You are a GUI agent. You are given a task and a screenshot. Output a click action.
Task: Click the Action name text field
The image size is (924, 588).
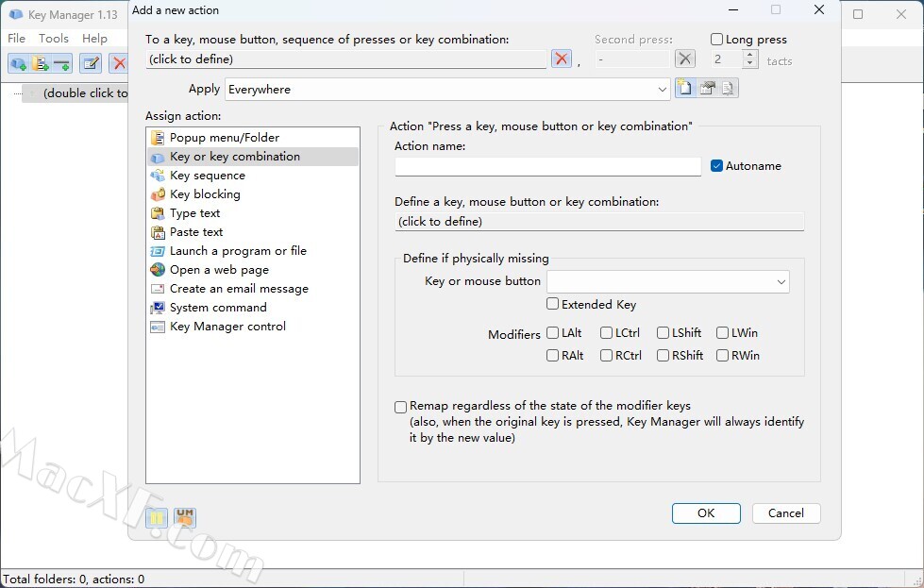pos(548,166)
